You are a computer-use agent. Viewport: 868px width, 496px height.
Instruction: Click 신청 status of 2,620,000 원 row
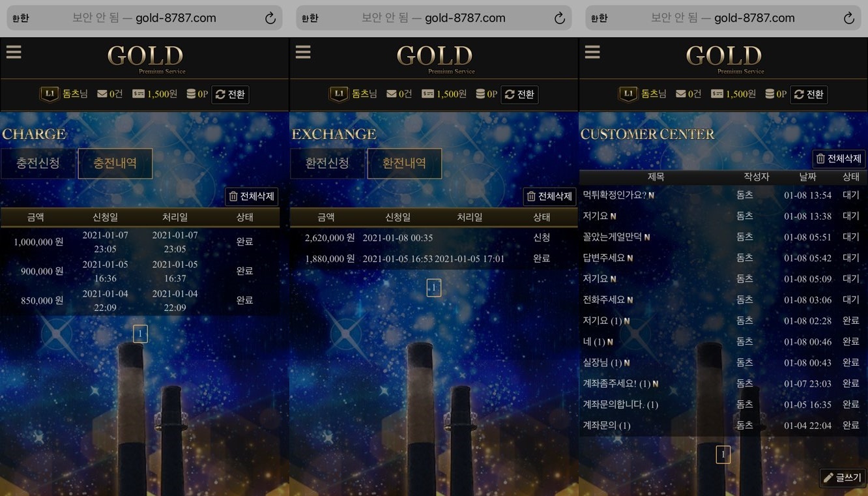click(542, 238)
